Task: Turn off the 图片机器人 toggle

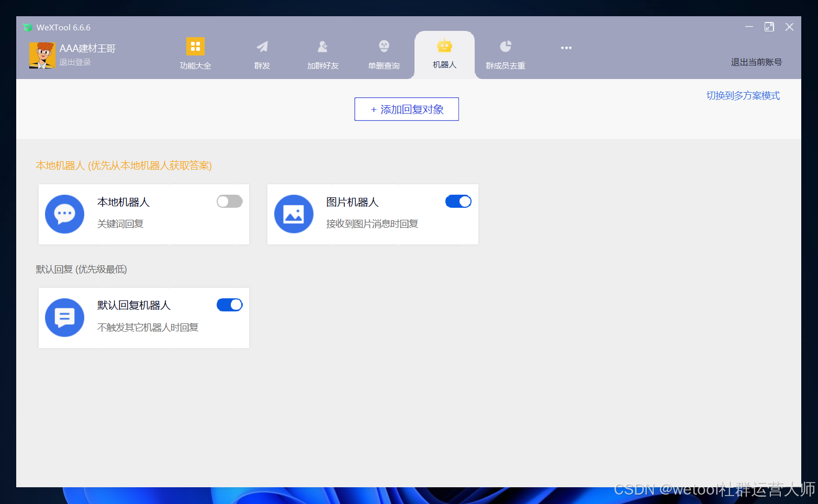Action: 458,201
